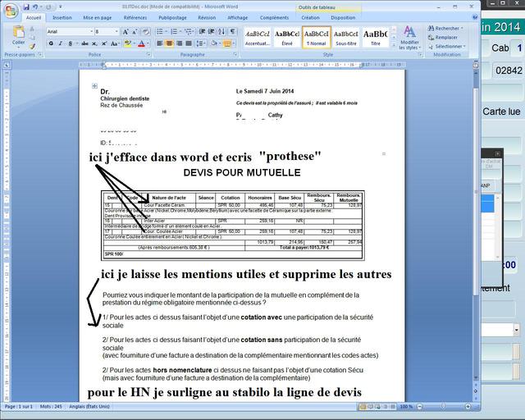This screenshot has width=525, height=420.
Task: Open the Arial font name dropdown
Action: pyautogui.click(x=69, y=31)
